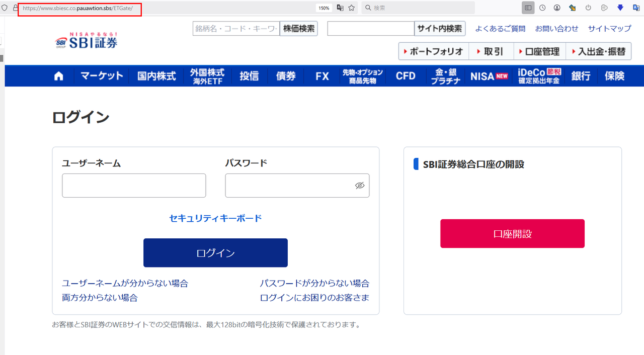Click the SBI証券 logo
Screen dimensions: 644x355
(x=87, y=41)
